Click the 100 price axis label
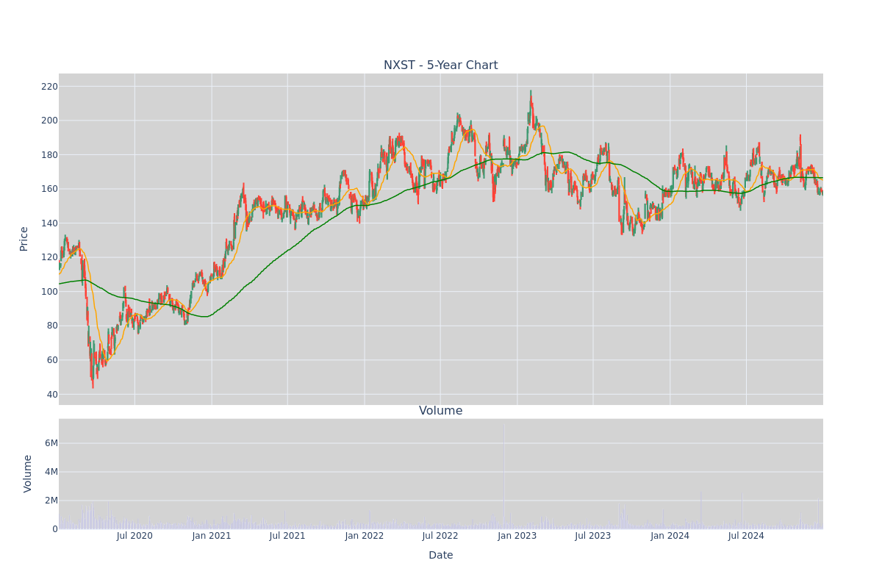 pos(49,292)
